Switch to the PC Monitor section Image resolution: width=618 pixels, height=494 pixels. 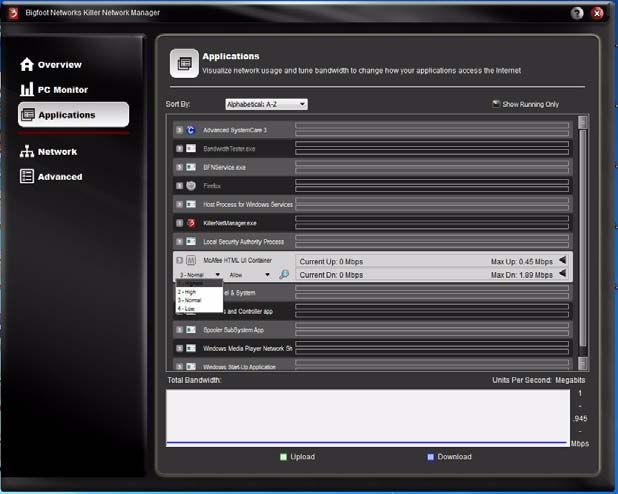(x=54, y=89)
